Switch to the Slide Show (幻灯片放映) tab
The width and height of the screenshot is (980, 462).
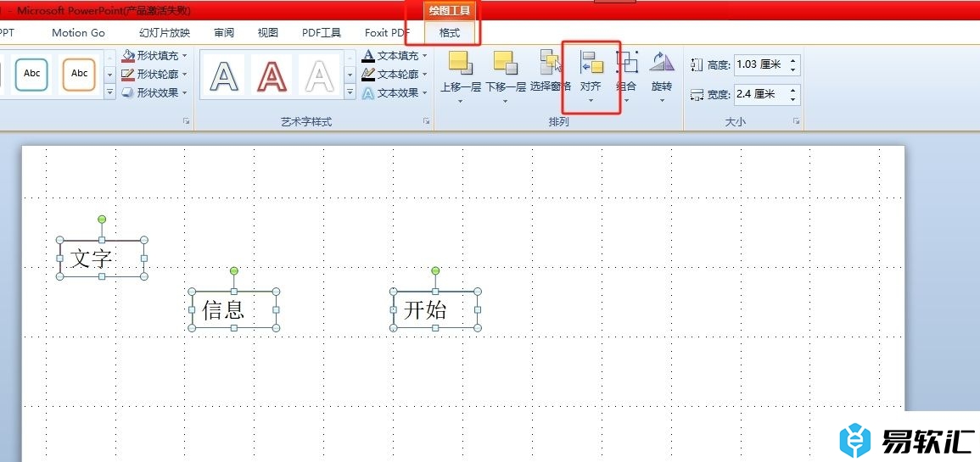[165, 33]
